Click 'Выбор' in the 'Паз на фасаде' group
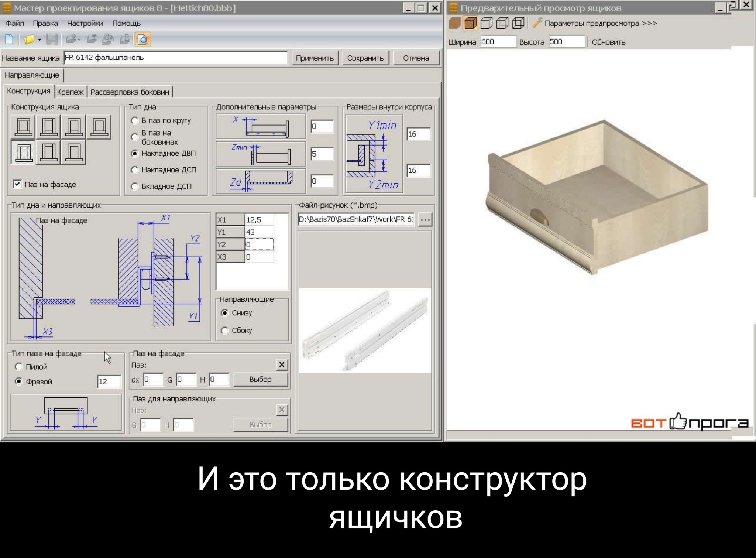This screenshot has width=756, height=558. point(261,379)
